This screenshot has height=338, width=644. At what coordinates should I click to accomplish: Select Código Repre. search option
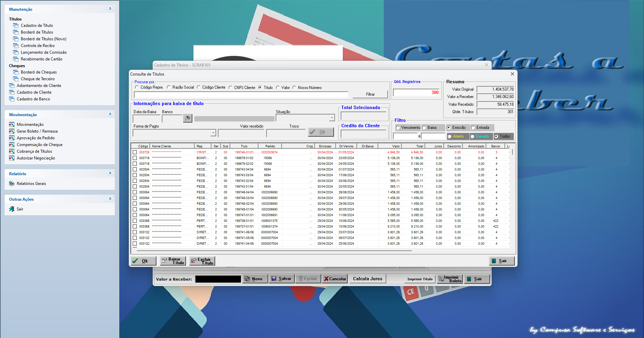(x=137, y=87)
